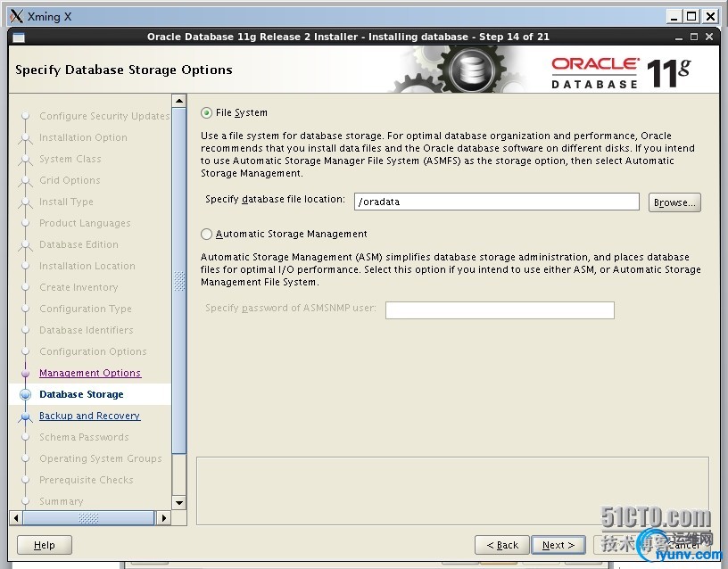The height and width of the screenshot is (569, 728).
Task: Proceed with the Next button
Action: point(558,545)
